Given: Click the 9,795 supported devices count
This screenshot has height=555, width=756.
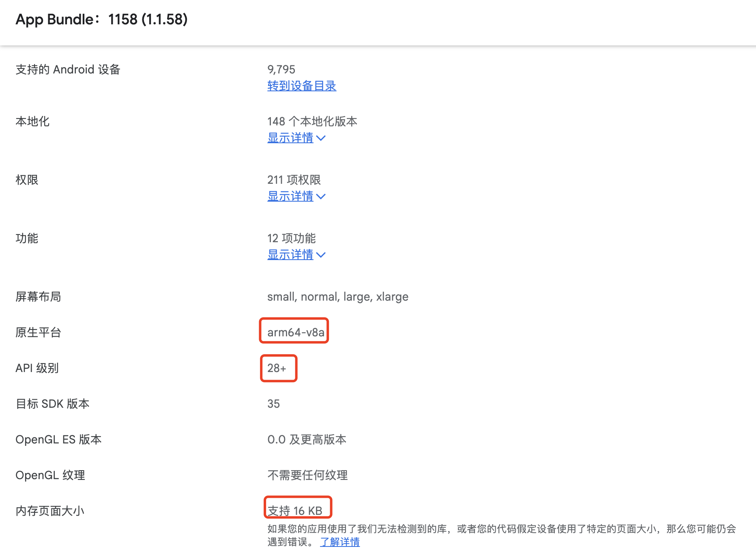Looking at the screenshot, I should coord(281,69).
